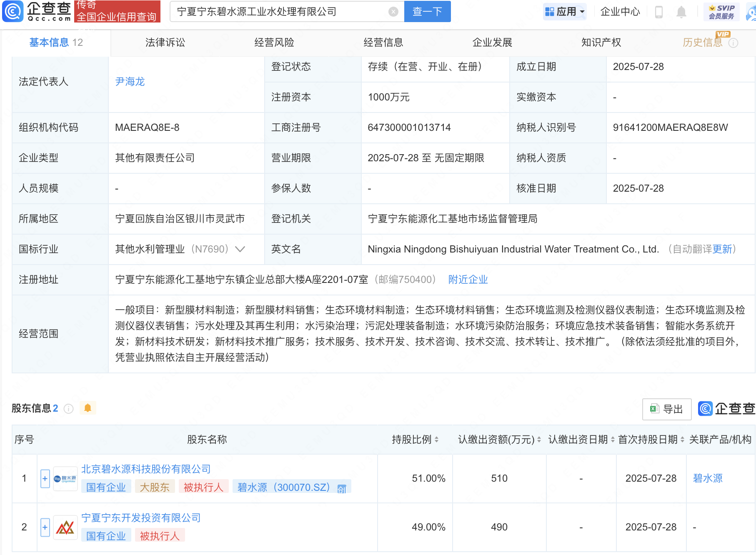Switch to the 经营风险 tab

274,42
